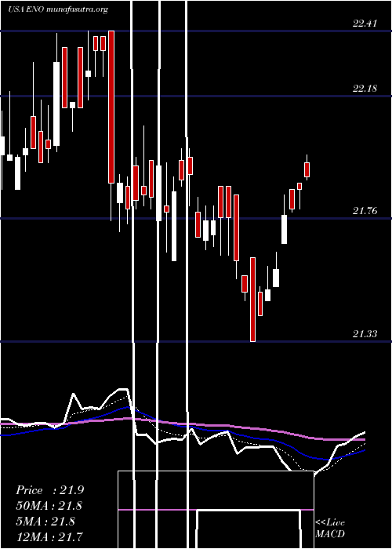Screen dimensions: 392x549
Task: Click the 21.33 price level label
Action: tap(365, 333)
